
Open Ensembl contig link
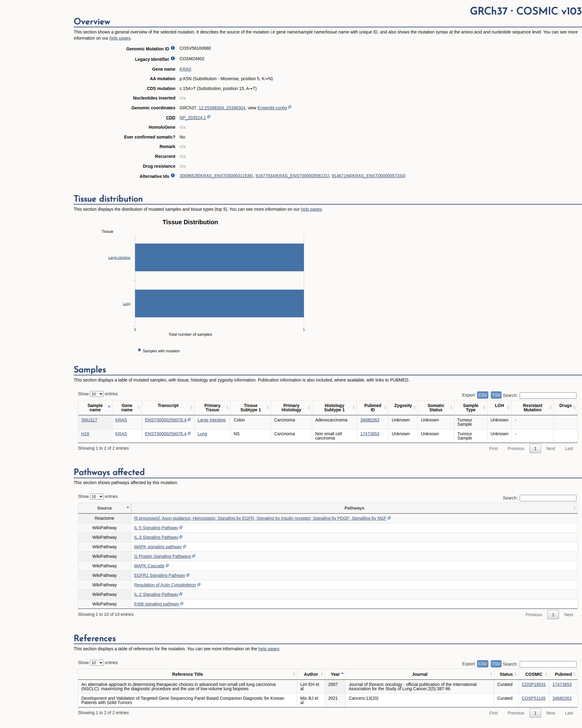pyautogui.click(x=272, y=108)
